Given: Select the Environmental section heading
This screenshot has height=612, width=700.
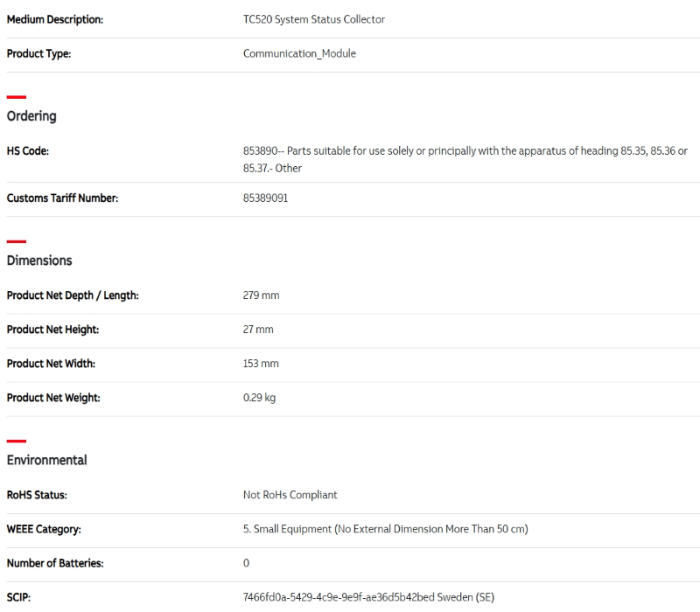Looking at the screenshot, I should pos(47,460).
